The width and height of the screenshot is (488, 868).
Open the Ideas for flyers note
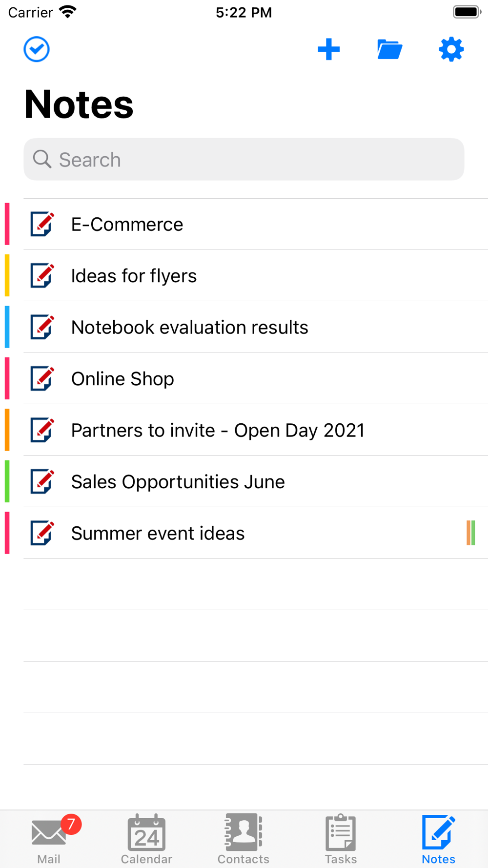point(134,276)
